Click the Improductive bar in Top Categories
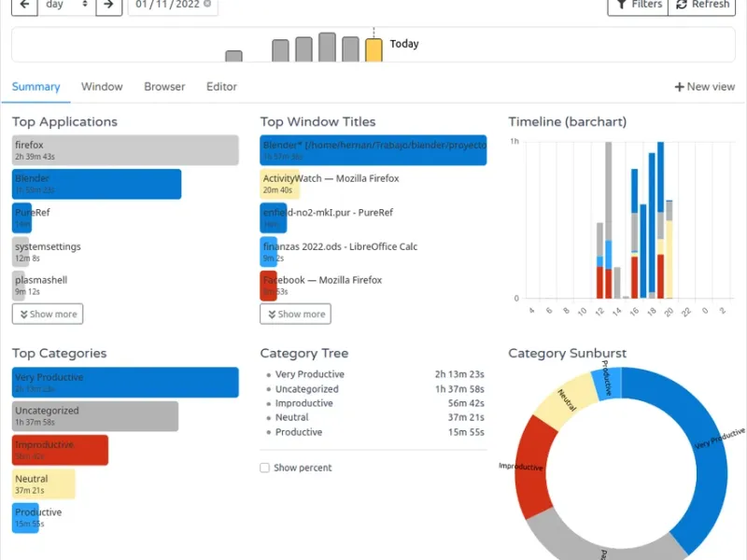The width and height of the screenshot is (747, 560). (x=60, y=450)
